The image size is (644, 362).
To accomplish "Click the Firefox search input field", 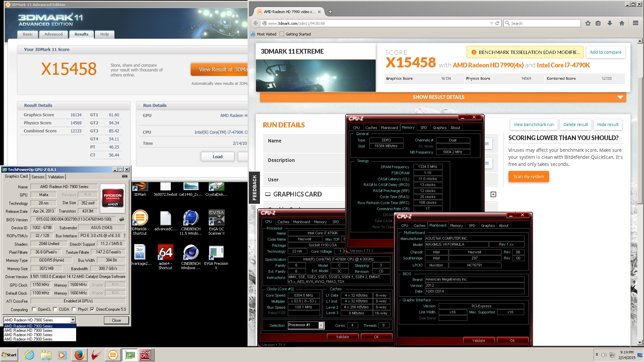I will tap(542, 23).
